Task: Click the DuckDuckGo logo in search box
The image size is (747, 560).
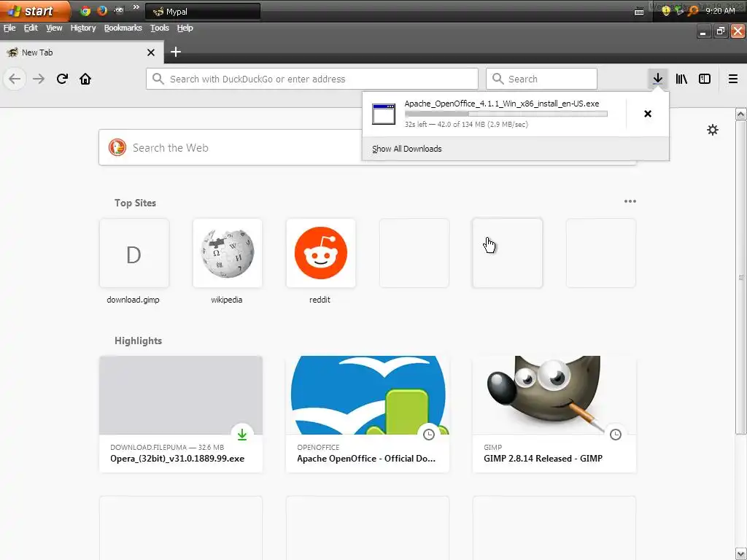Action: click(117, 147)
